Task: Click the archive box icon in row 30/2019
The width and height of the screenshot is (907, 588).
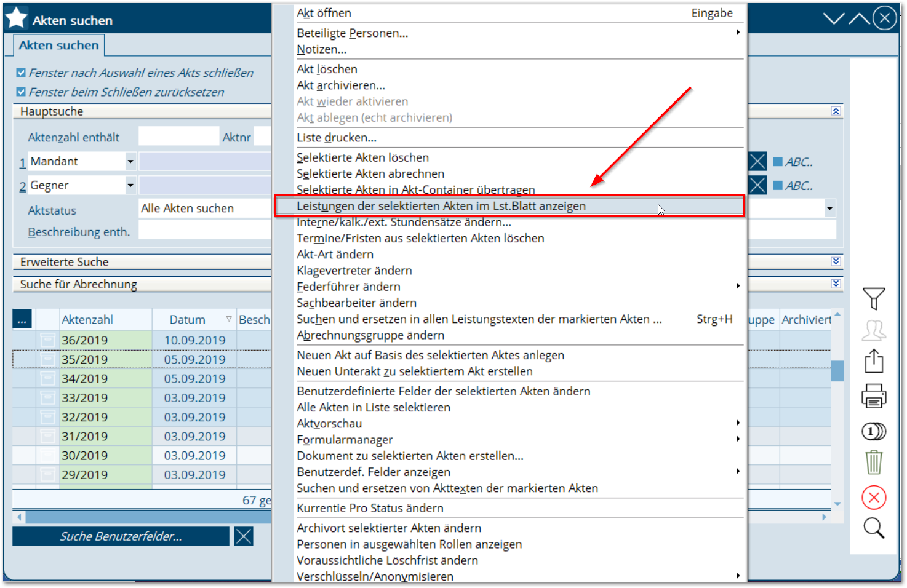Action: [47, 455]
